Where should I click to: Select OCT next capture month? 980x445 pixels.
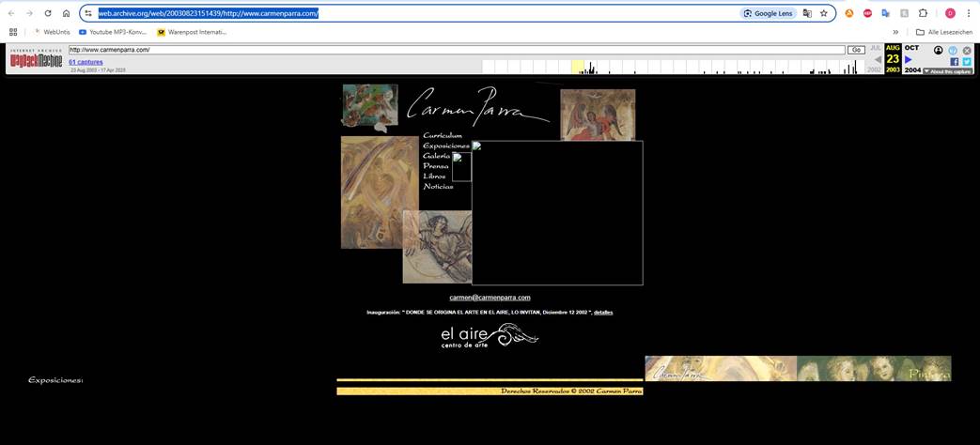pos(911,48)
